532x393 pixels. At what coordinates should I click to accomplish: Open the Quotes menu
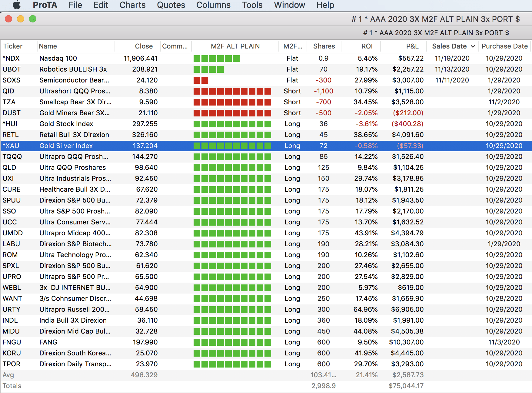tap(171, 5)
